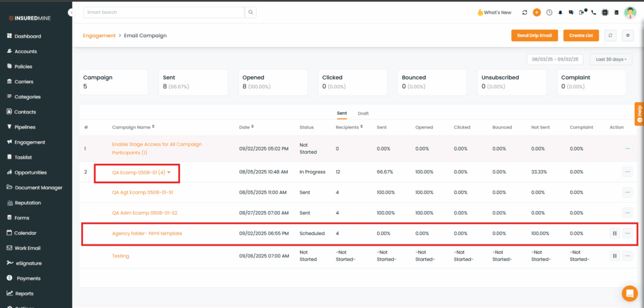644x308 pixels.
Task: Open Pipelines in the sidebar
Action: point(25,127)
